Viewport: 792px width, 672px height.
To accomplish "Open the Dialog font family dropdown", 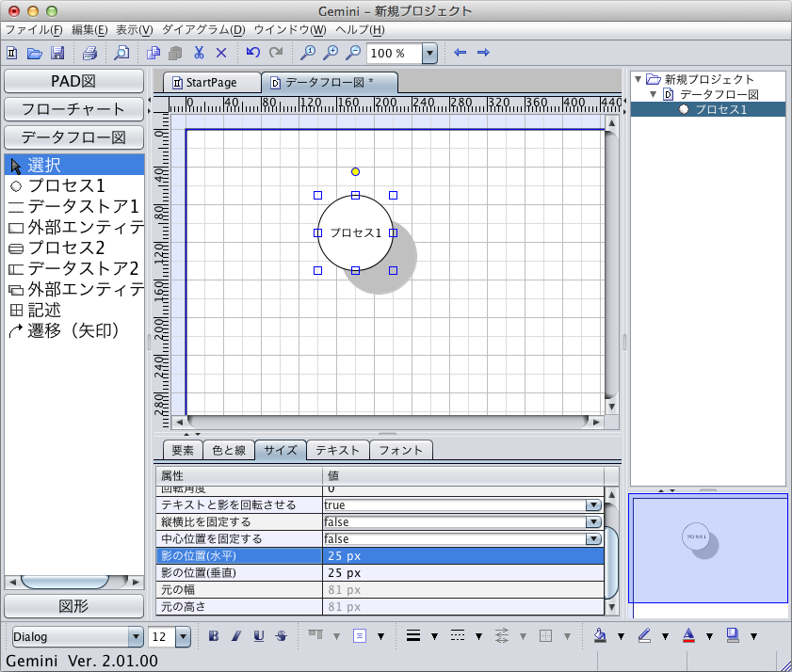I will click(136, 636).
